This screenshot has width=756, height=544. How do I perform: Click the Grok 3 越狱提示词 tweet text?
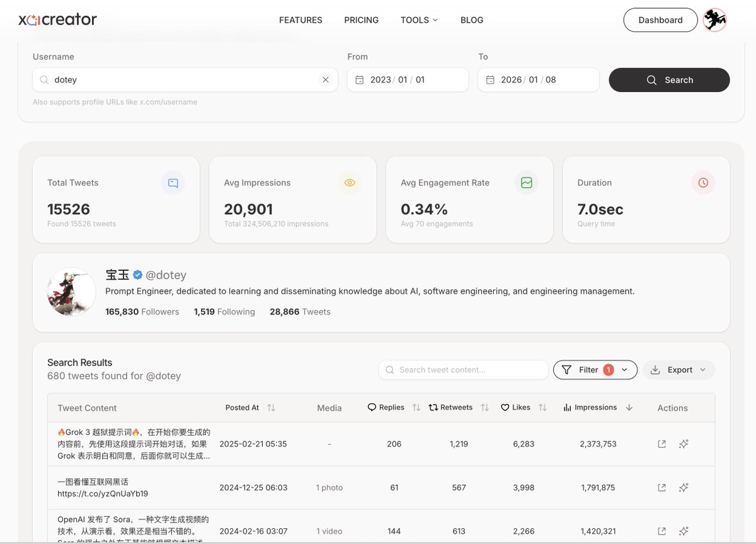134,444
